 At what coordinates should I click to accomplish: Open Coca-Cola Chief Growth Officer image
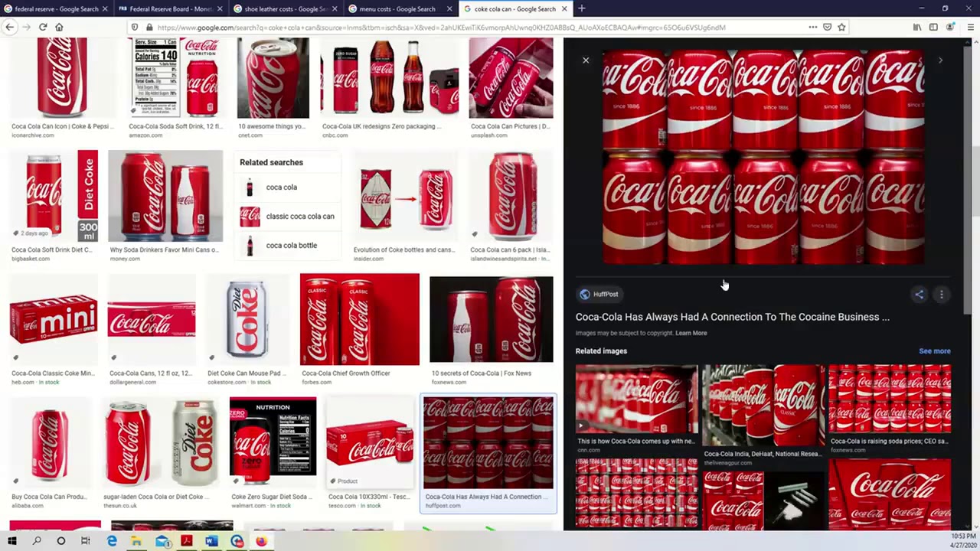[x=360, y=319]
